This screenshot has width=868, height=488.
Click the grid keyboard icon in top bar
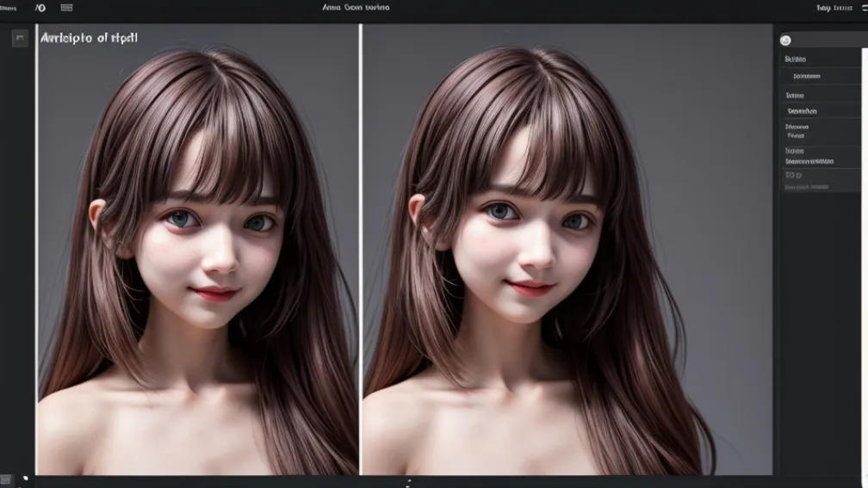coord(67,7)
